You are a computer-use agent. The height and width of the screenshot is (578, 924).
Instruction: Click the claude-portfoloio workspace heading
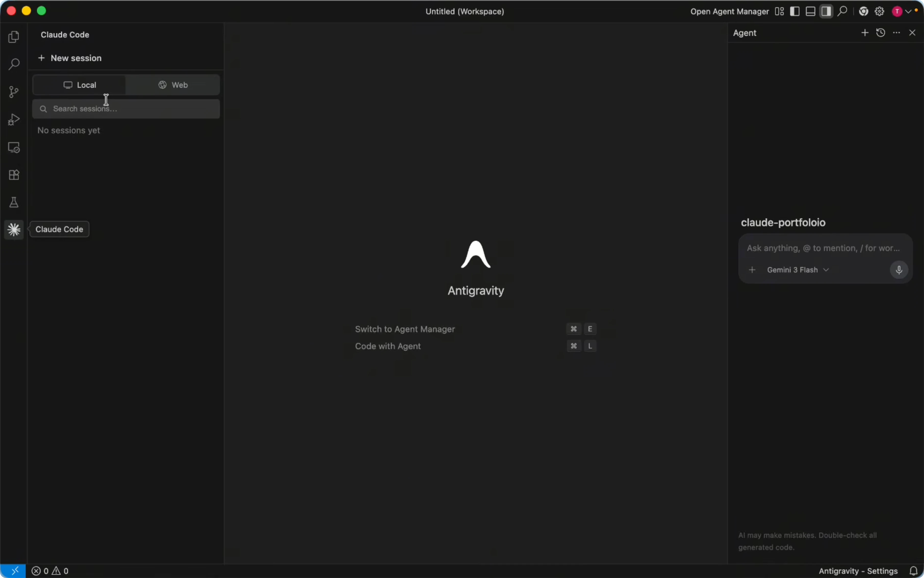click(x=783, y=222)
